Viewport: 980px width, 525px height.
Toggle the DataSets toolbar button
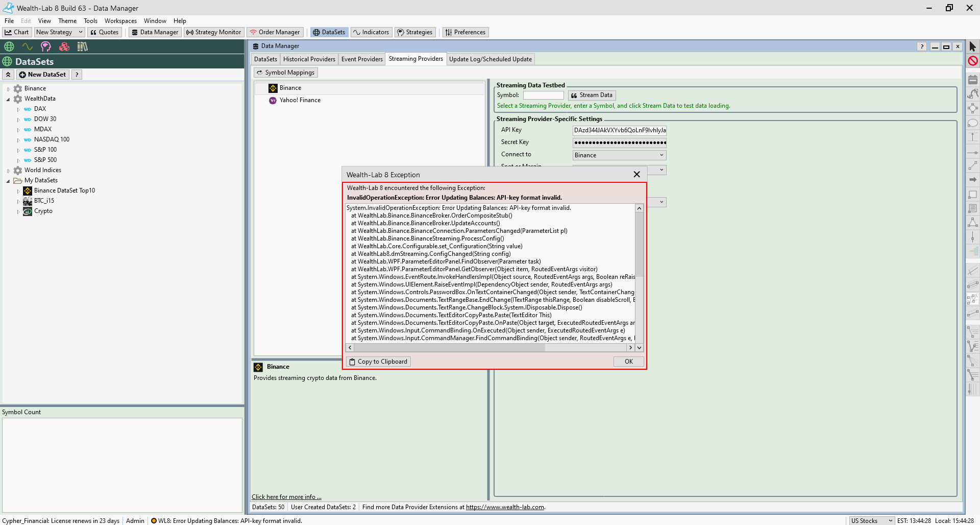pos(329,32)
